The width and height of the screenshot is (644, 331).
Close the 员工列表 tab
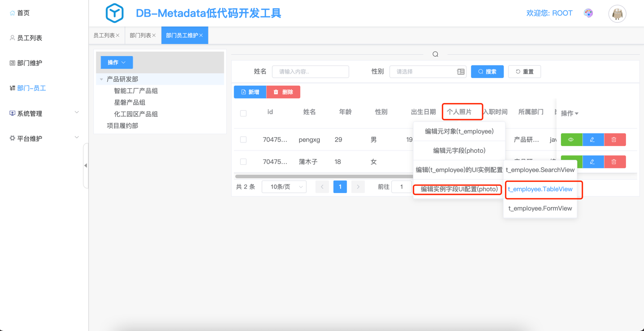(118, 35)
